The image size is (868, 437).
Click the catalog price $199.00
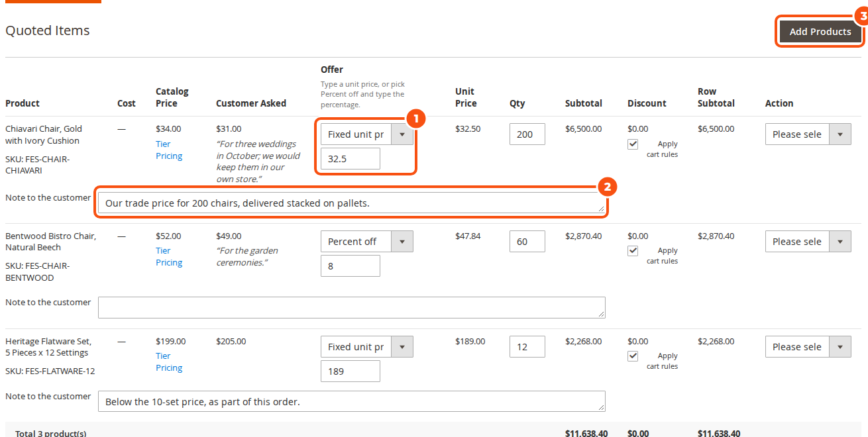tap(171, 342)
